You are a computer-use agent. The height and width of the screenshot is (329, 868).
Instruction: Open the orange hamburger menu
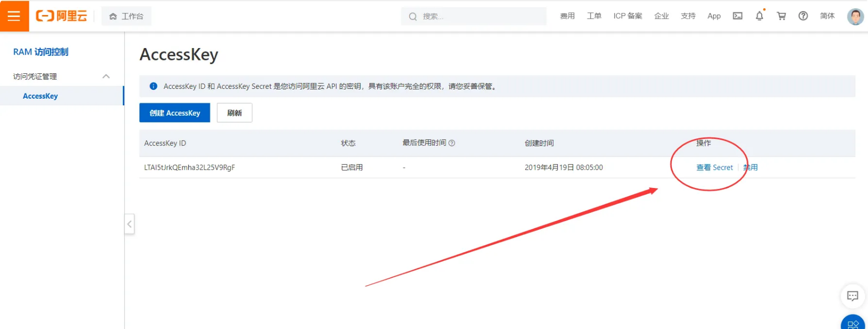point(14,16)
